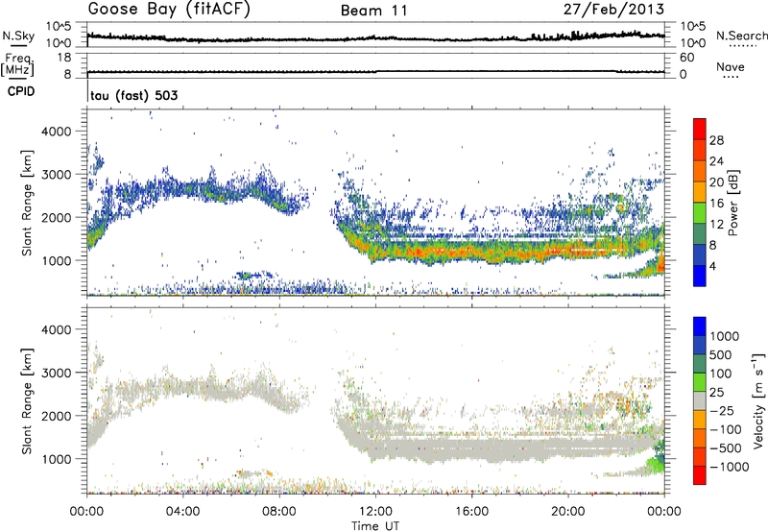
Task: Select the 'Freq. [MHz]' axis label
Action: [17, 64]
